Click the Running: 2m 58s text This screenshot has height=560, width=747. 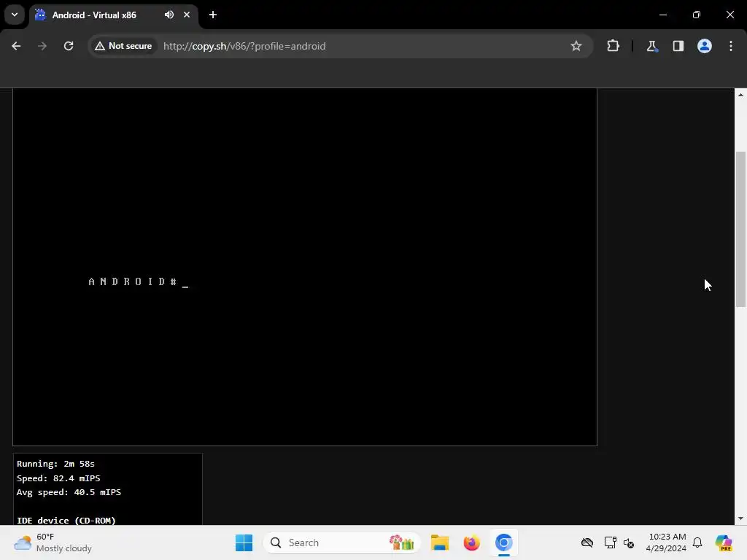pyautogui.click(x=55, y=463)
